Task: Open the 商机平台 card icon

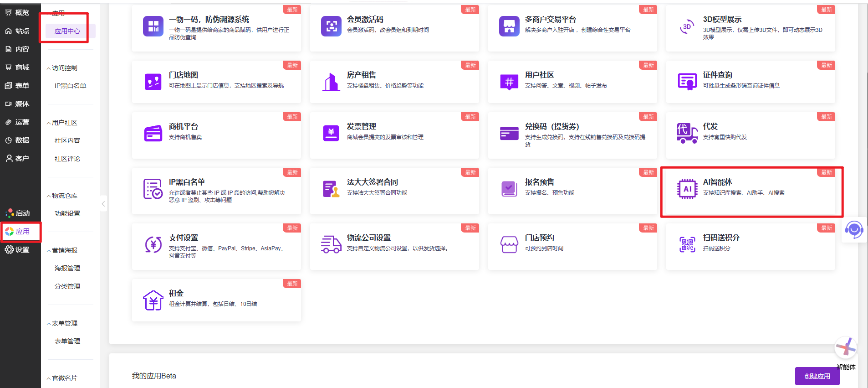Action: pos(153,133)
